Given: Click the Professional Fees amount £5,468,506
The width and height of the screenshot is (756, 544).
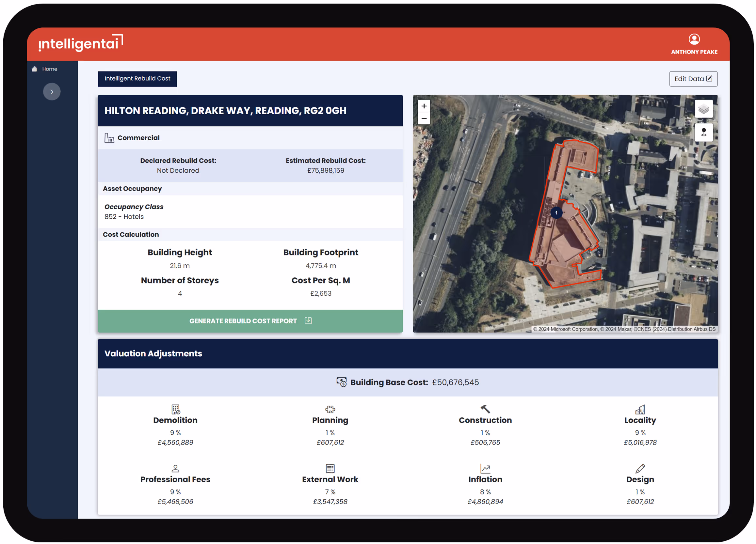Looking at the screenshot, I should [x=175, y=502].
